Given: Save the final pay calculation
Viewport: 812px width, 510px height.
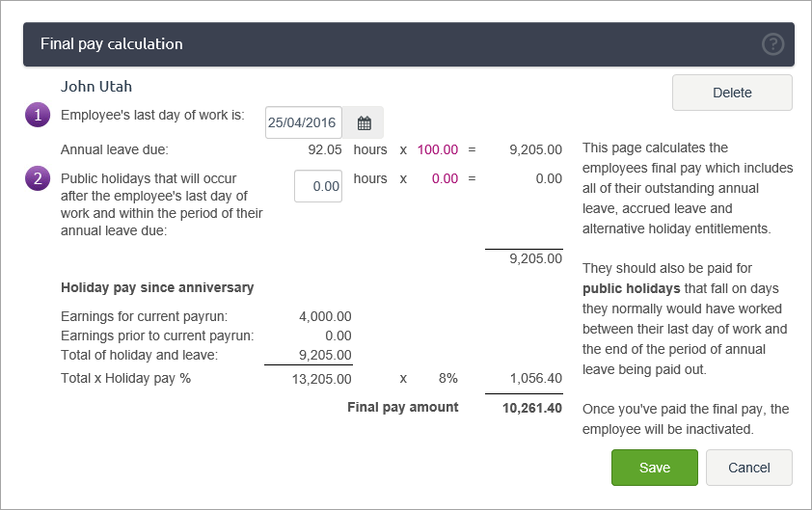Looking at the screenshot, I should 654,468.
